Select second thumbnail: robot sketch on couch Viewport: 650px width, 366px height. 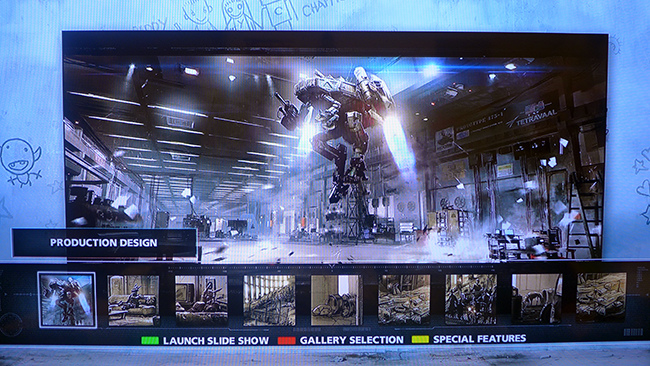[x=133, y=301]
